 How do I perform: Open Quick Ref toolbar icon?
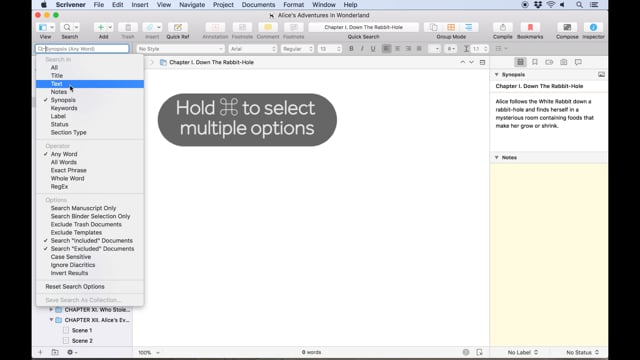click(178, 27)
